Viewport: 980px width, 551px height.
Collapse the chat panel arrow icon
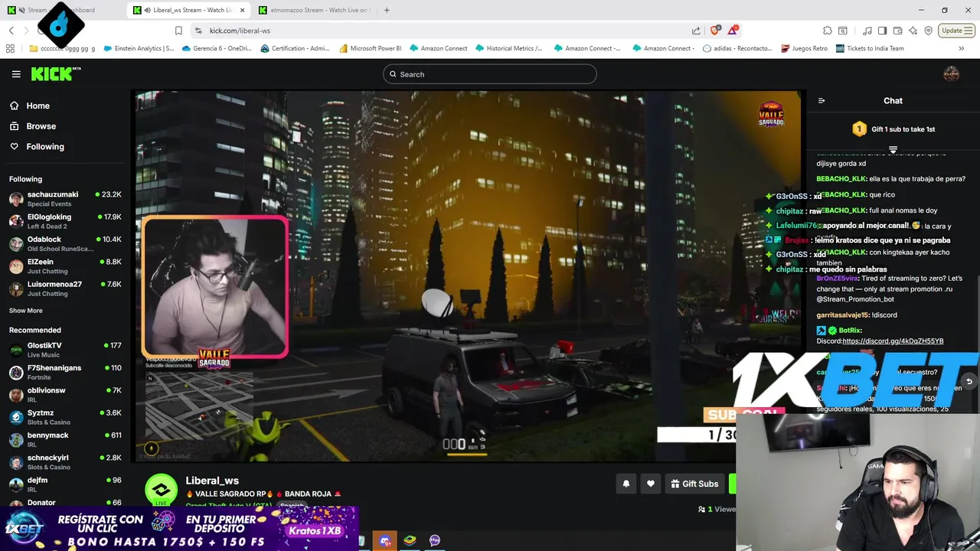tap(822, 100)
